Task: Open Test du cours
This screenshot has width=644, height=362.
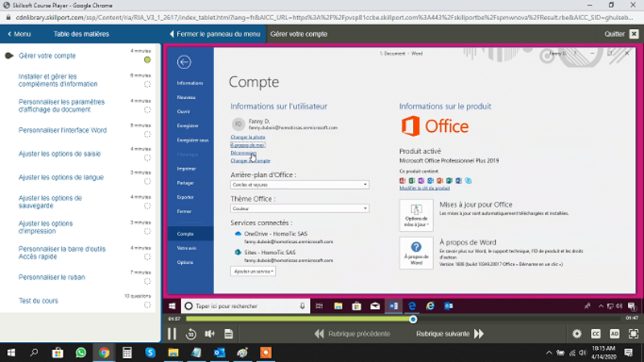Action: click(38, 300)
